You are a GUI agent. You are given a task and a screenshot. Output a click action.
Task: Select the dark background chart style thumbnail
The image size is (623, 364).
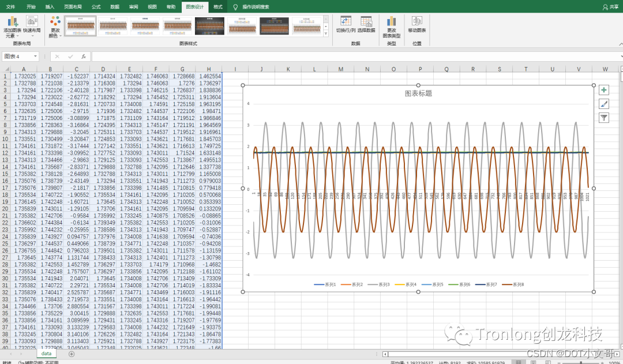click(x=209, y=26)
